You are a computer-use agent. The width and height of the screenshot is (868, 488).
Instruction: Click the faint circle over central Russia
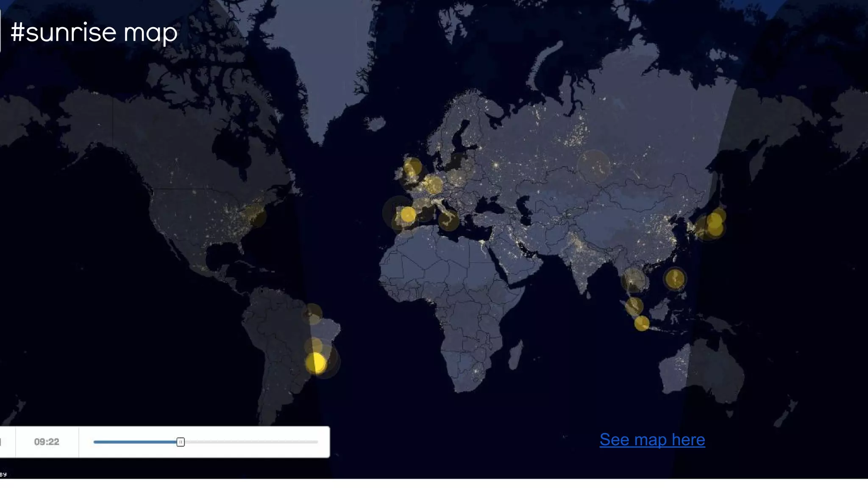tap(593, 166)
